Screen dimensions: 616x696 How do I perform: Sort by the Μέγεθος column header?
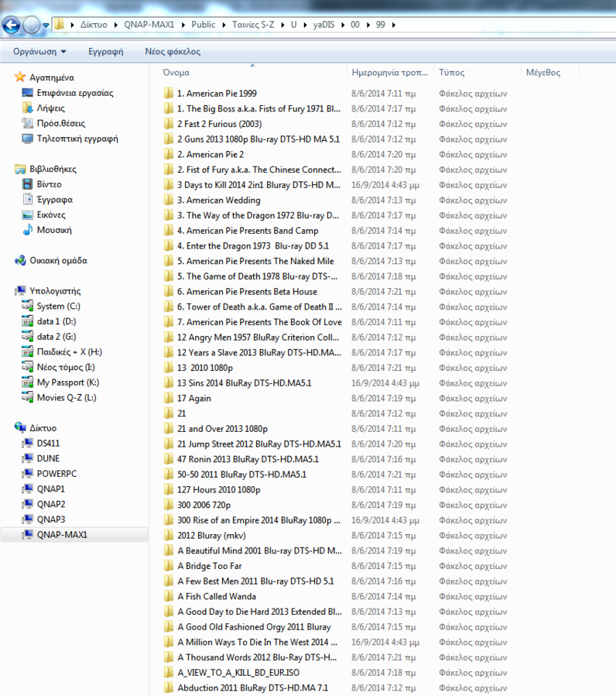543,72
